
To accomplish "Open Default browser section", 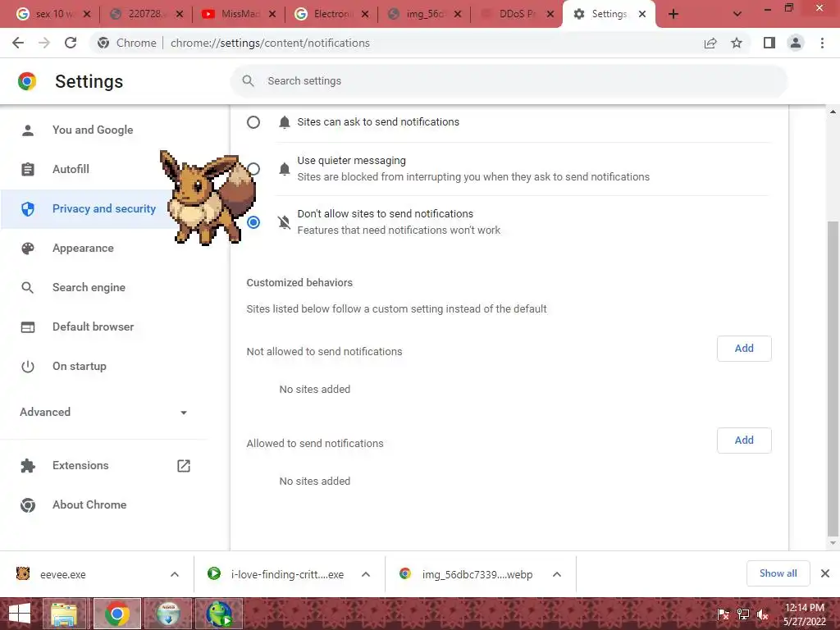I will [x=94, y=326].
